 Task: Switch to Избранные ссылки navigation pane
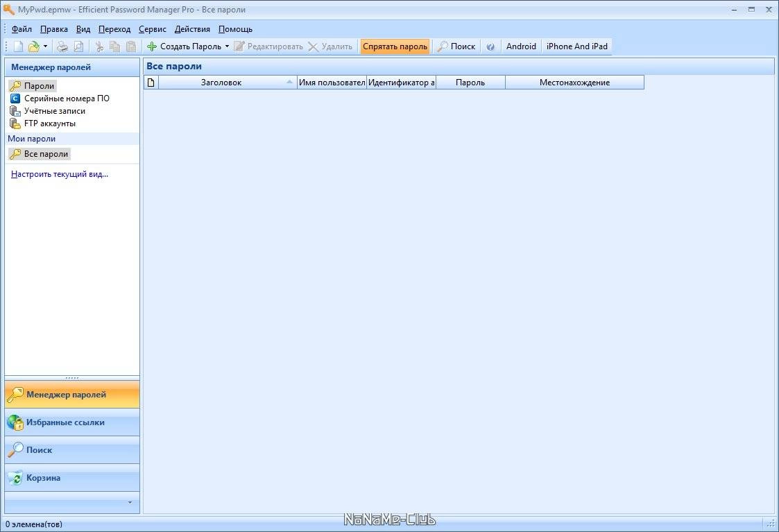click(72, 422)
